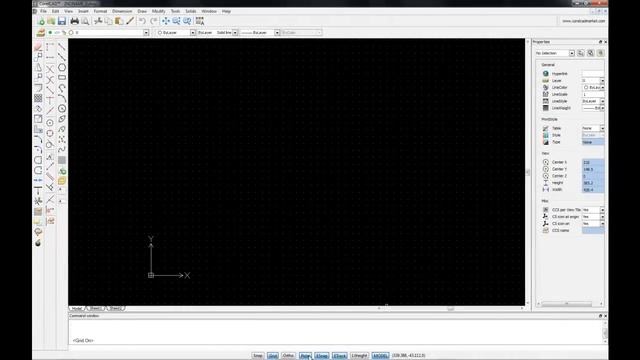Click the Properties panel horizontal scrollbar
The height and width of the screenshot is (360, 640).
tap(567, 304)
